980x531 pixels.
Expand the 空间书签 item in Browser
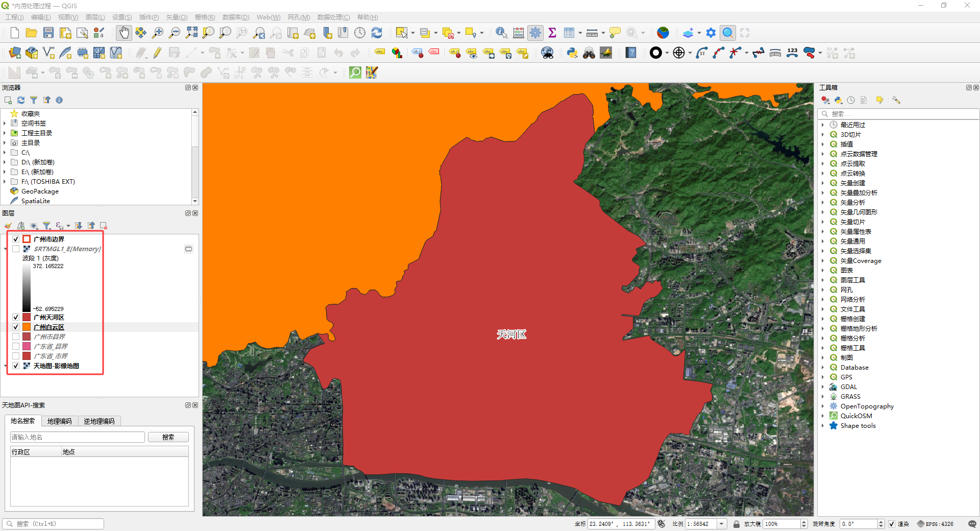[x=5, y=123]
